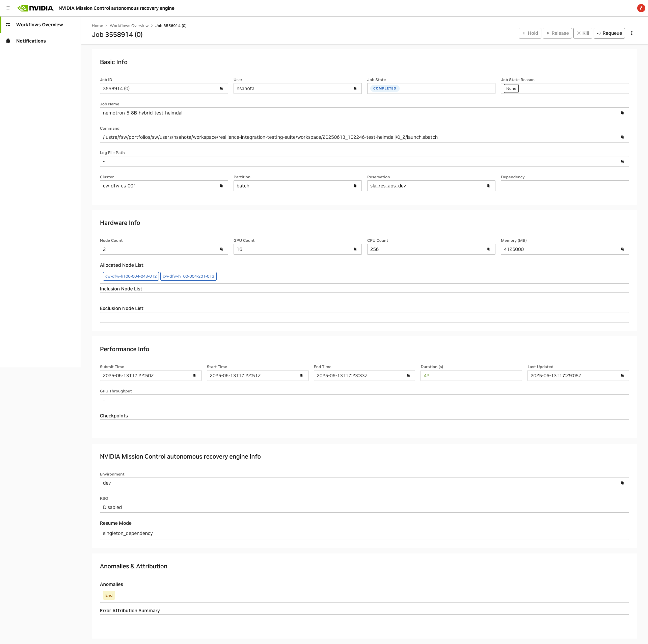
Task: Select node chip cw-dfw-h100-004-043-012
Action: tap(131, 276)
